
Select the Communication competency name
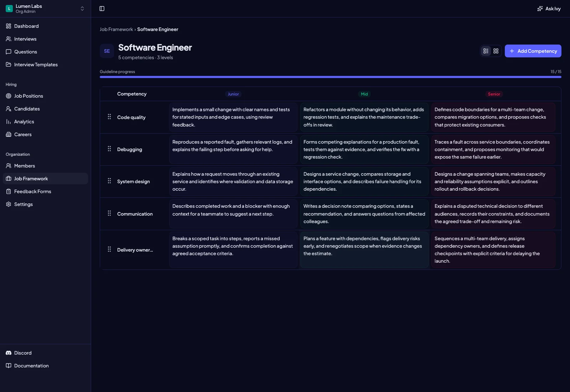click(x=135, y=214)
